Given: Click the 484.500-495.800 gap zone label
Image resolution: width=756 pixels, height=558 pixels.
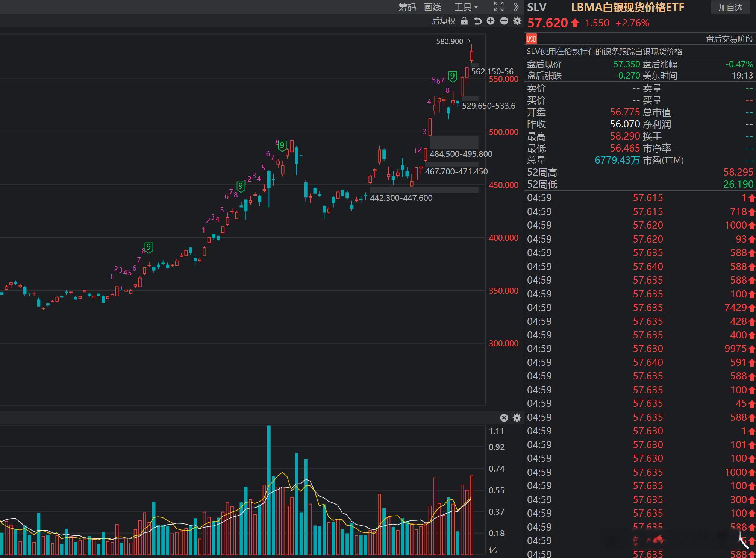Looking at the screenshot, I should (461, 154).
